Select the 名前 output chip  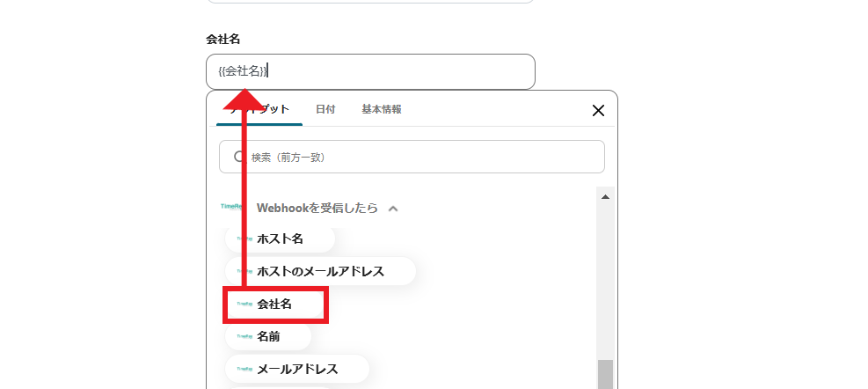click(x=268, y=336)
